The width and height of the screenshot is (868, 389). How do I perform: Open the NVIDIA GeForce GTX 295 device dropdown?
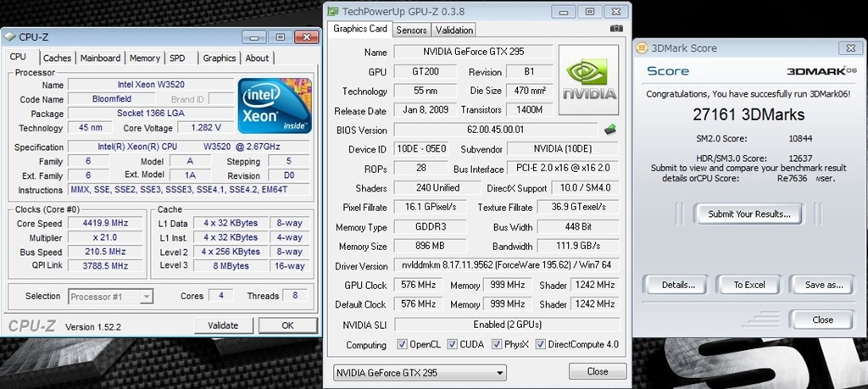coord(420,372)
